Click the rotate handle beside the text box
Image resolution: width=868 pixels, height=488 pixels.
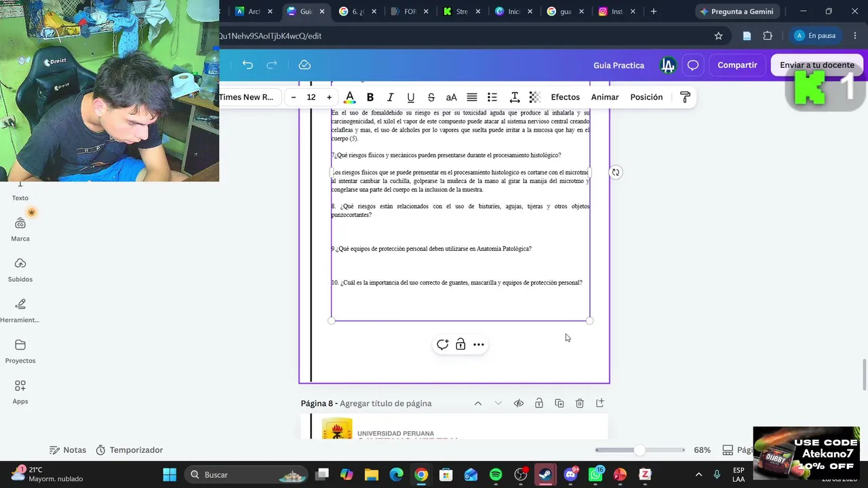pos(615,172)
